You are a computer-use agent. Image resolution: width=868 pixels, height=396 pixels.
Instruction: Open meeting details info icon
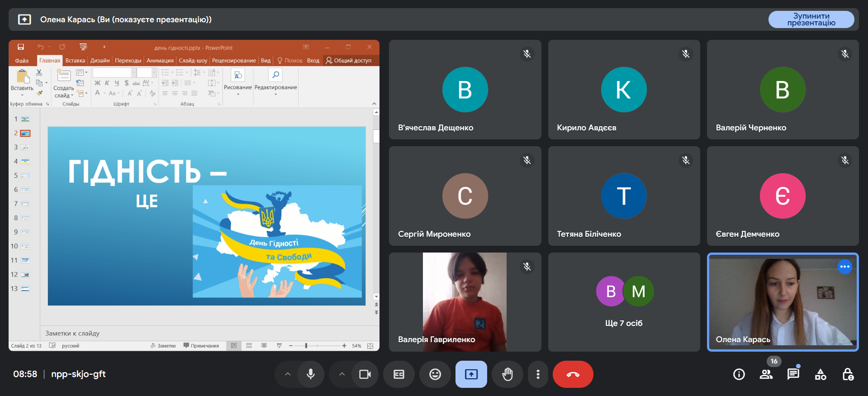pyautogui.click(x=739, y=374)
